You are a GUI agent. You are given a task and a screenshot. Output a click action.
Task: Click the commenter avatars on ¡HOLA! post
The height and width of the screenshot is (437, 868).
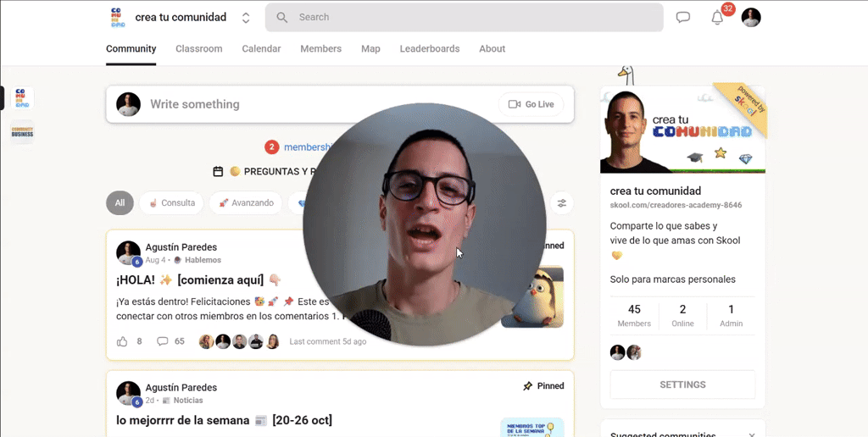(x=239, y=341)
